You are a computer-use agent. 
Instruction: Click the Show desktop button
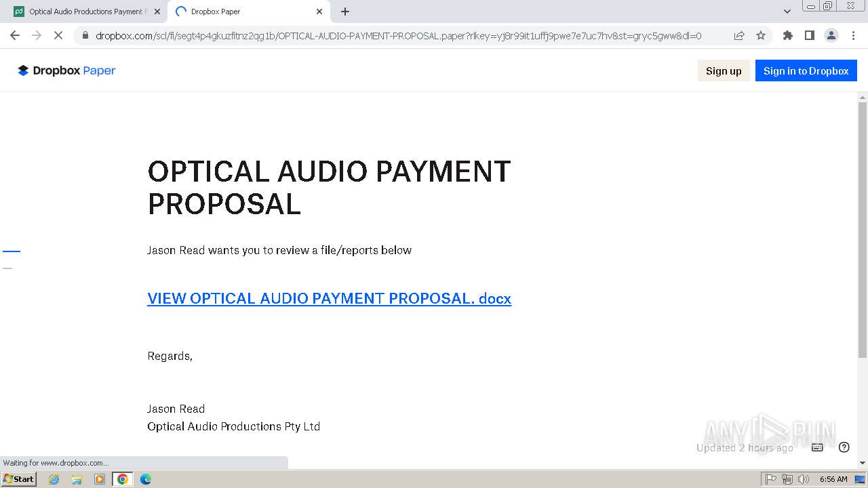coord(860,479)
